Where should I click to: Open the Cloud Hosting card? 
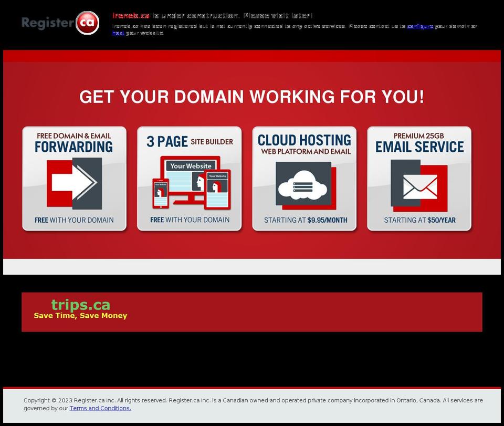(x=304, y=179)
